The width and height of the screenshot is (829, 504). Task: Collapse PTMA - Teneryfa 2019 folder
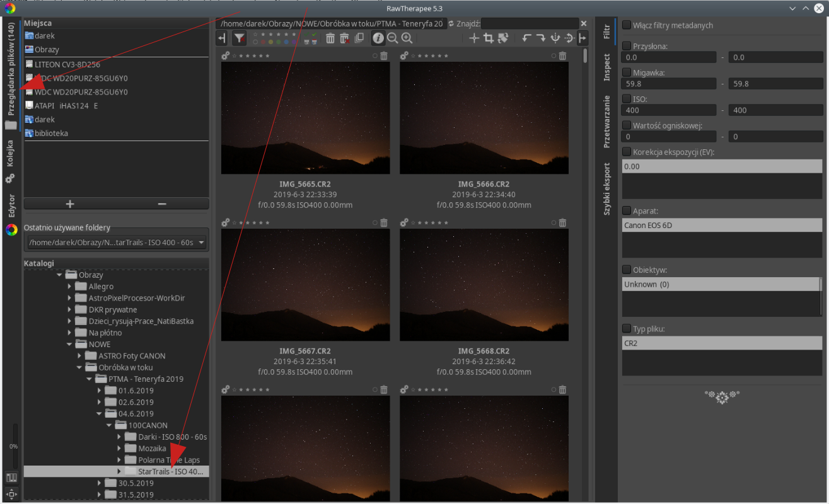pyautogui.click(x=89, y=379)
